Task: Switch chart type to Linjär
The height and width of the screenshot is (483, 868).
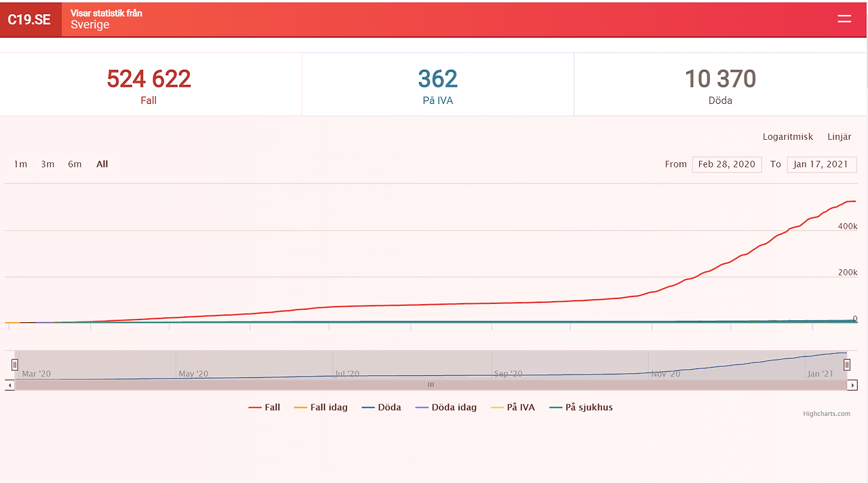Action: pos(840,136)
